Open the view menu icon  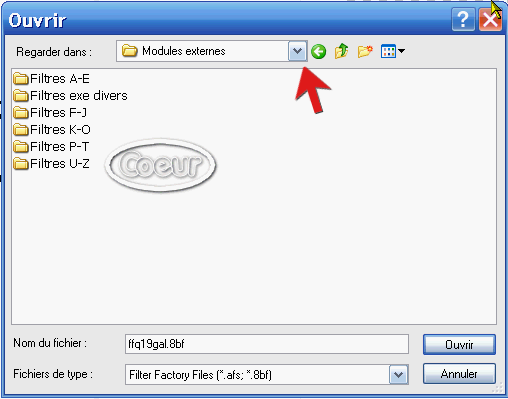pyautogui.click(x=388, y=51)
